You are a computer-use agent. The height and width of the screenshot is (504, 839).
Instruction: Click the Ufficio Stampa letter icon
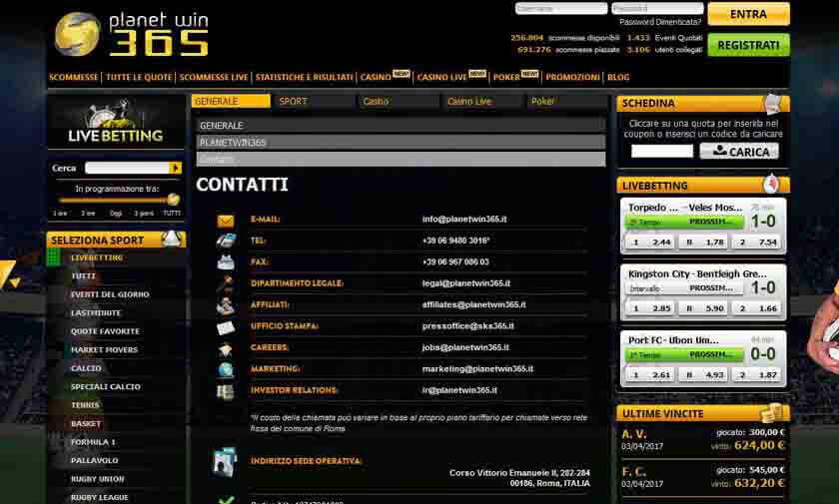[226, 326]
